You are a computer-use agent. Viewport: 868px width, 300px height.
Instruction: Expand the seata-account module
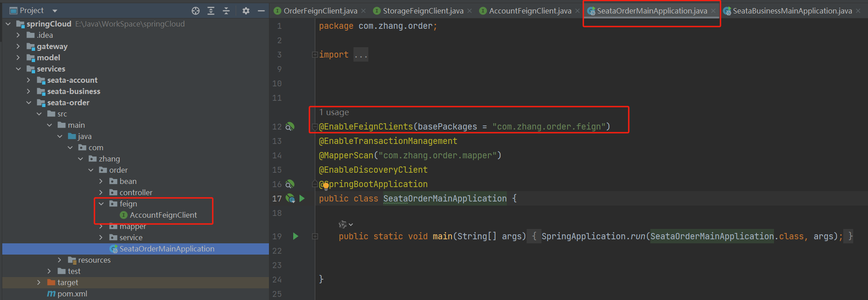point(28,80)
